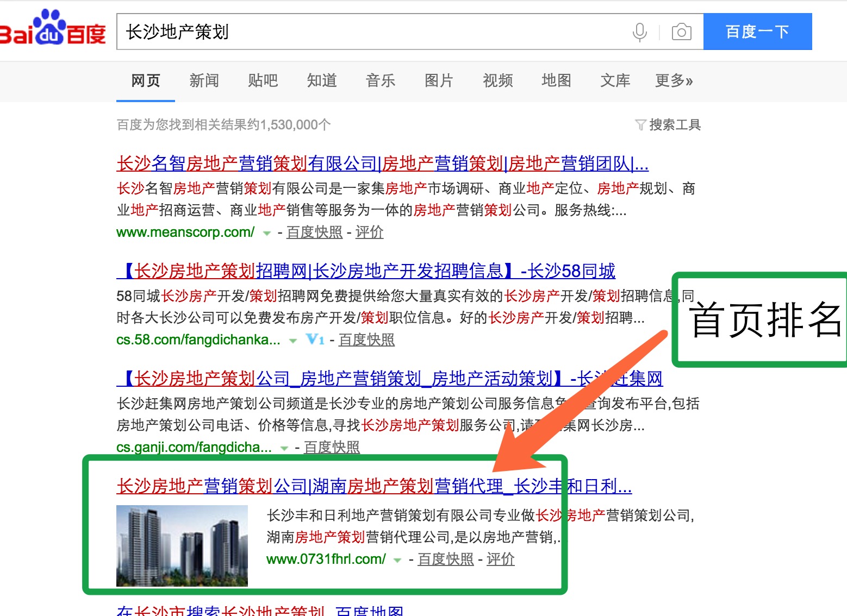Click the 搜索工具 filter icon
The height and width of the screenshot is (616, 847).
click(x=640, y=125)
